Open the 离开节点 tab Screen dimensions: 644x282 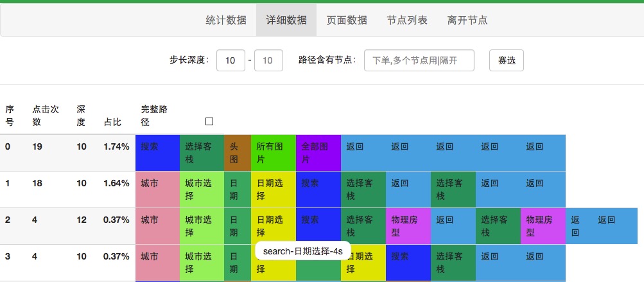(467, 20)
